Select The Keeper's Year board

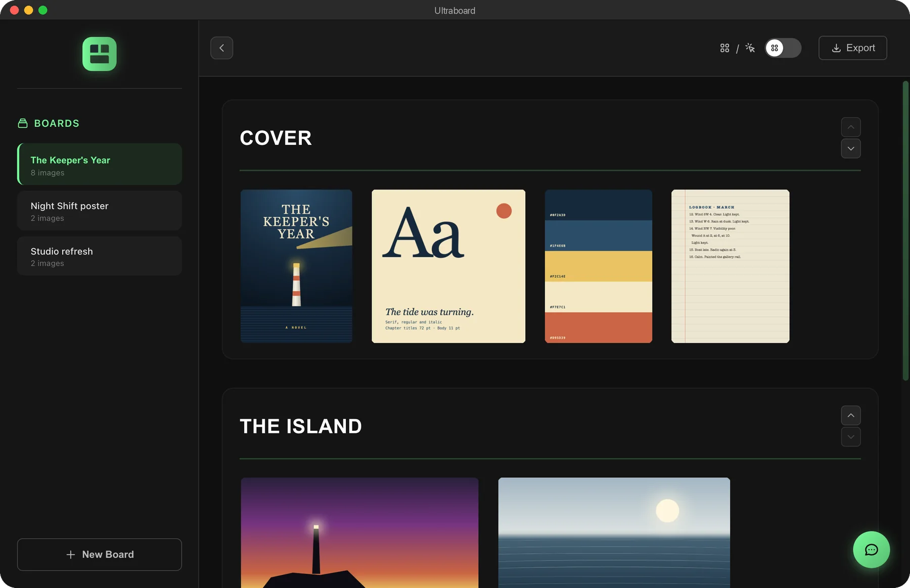tap(100, 164)
